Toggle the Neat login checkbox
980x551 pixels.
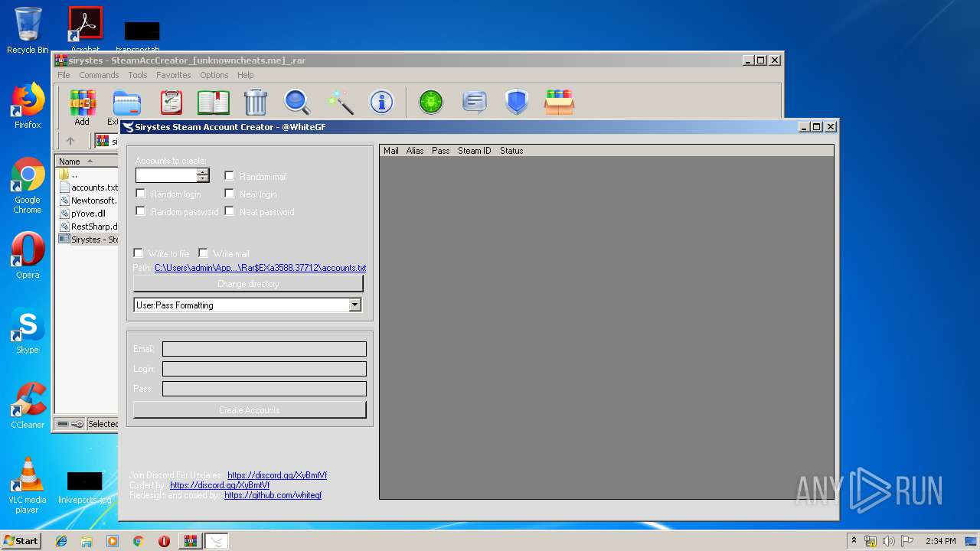pyautogui.click(x=229, y=194)
